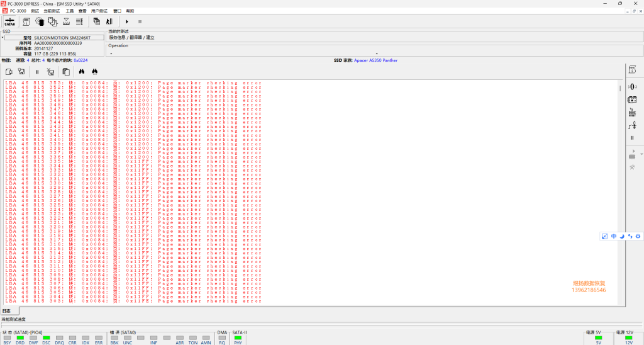Open the 用户测试 menu
Image resolution: width=644 pixels, height=345 pixels.
pyautogui.click(x=99, y=11)
